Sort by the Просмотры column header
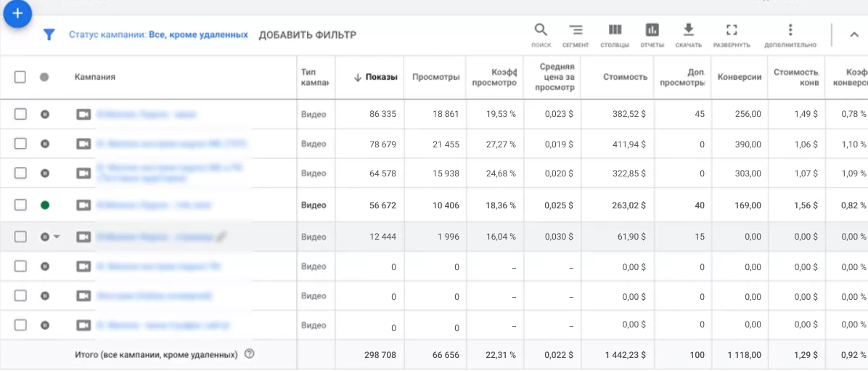This screenshot has height=371, width=868. pos(435,77)
